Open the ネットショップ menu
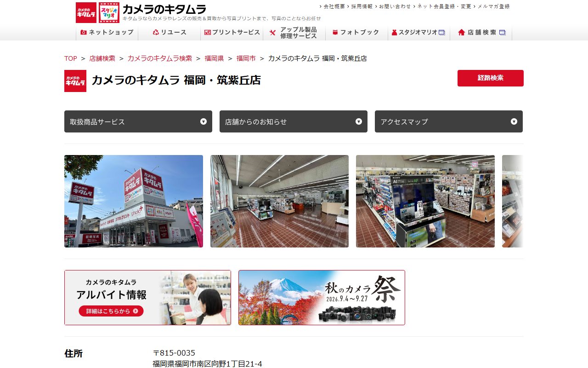 107,33
